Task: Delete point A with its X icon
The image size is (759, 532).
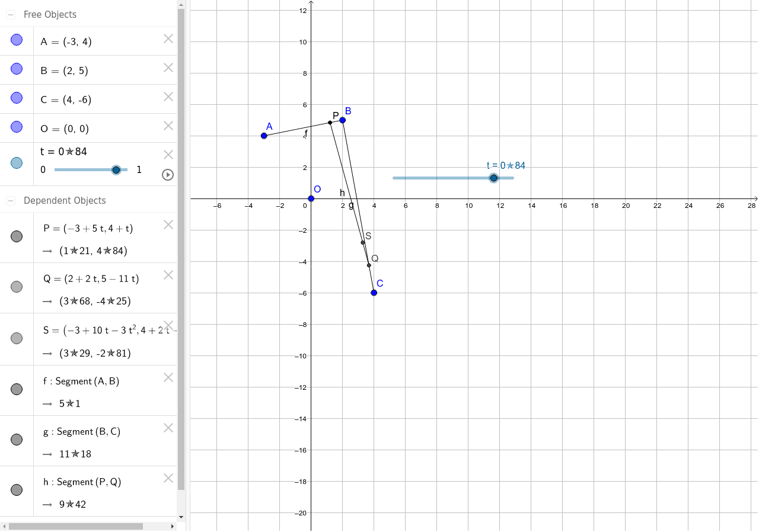Action: (x=168, y=39)
